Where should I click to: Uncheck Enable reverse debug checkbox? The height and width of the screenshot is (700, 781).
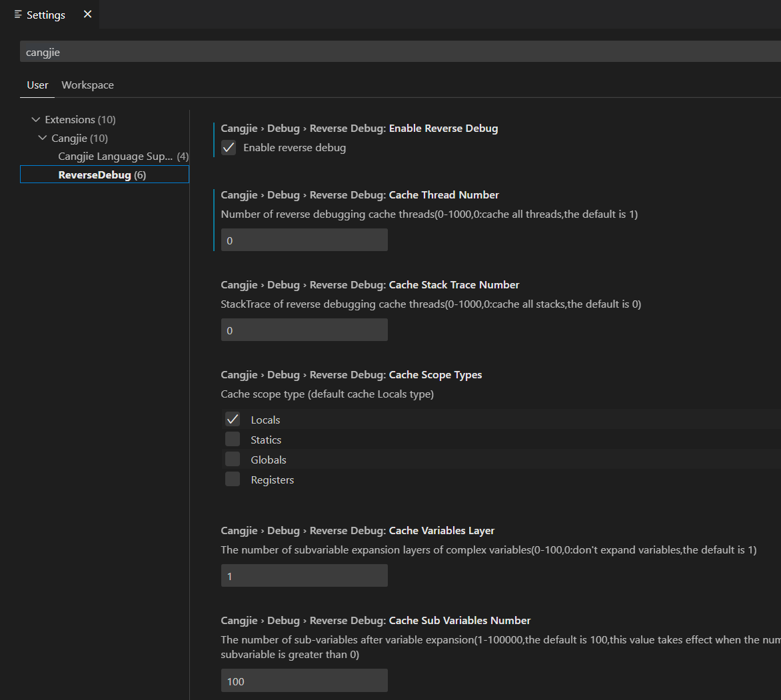229,148
